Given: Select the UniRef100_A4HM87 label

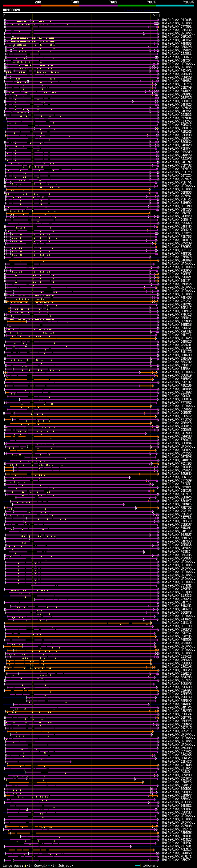Looking at the screenshot, I should (x=177, y=81).
